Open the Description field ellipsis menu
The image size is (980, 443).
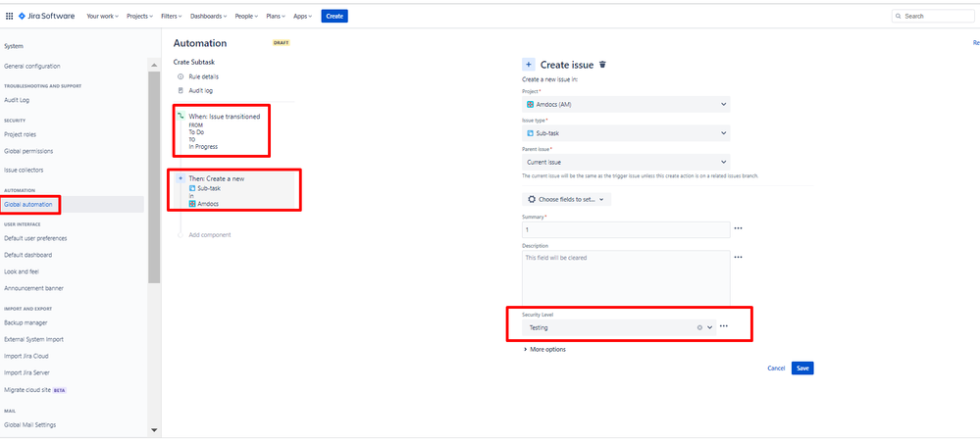point(738,257)
